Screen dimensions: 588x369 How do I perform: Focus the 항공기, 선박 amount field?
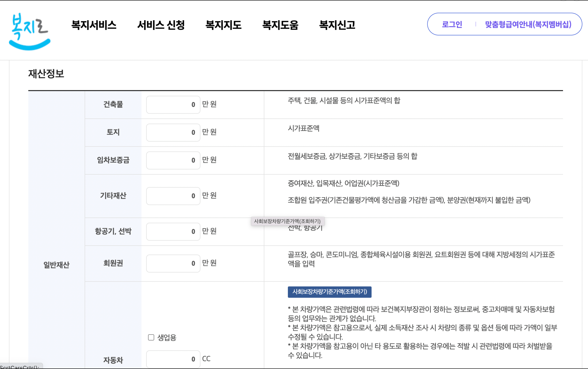point(173,232)
